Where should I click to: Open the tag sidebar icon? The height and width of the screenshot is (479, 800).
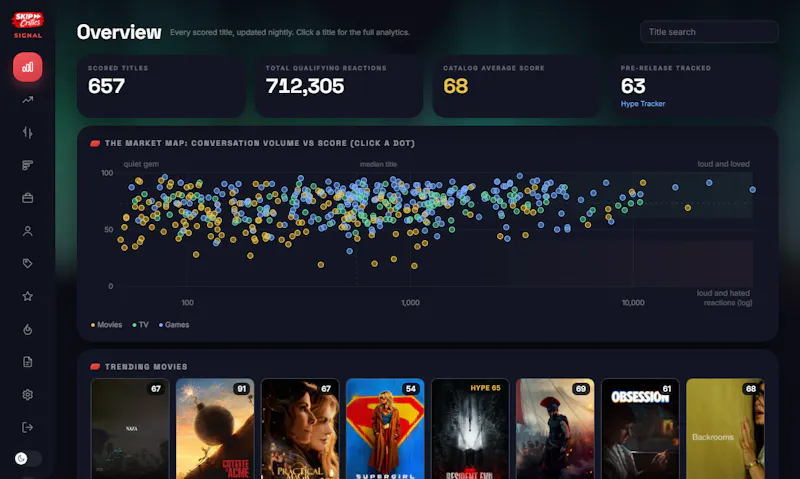28,263
